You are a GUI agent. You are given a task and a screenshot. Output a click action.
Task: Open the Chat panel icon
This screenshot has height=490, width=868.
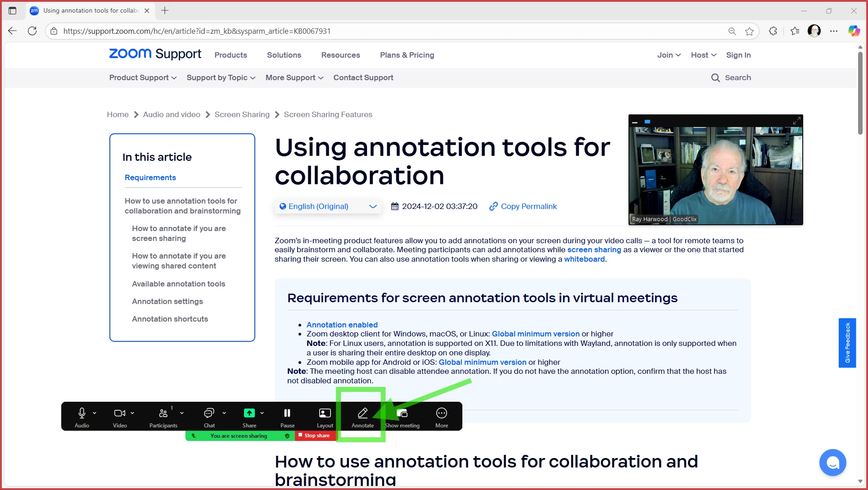pos(209,413)
